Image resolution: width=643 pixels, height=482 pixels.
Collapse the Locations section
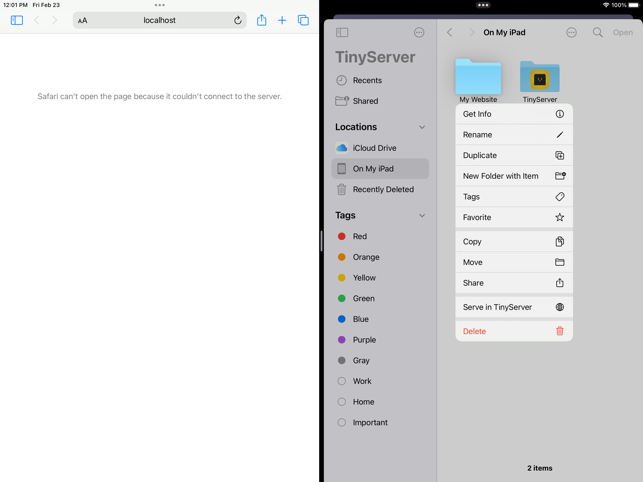pos(422,127)
